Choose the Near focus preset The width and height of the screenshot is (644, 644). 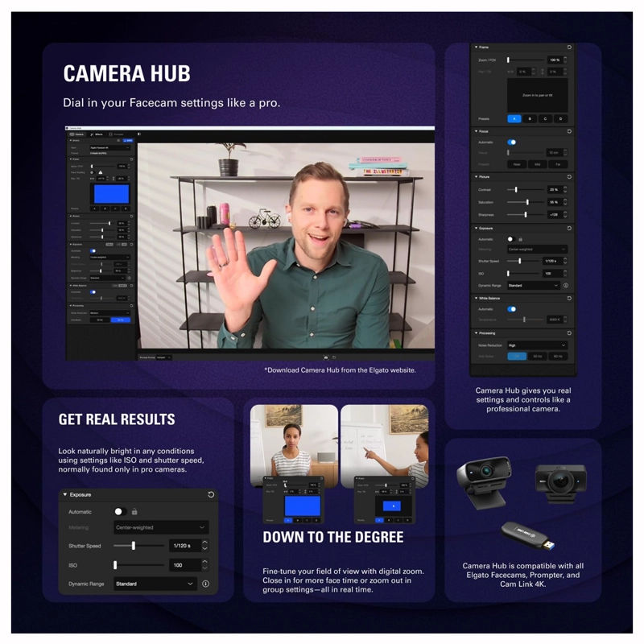coord(517,164)
